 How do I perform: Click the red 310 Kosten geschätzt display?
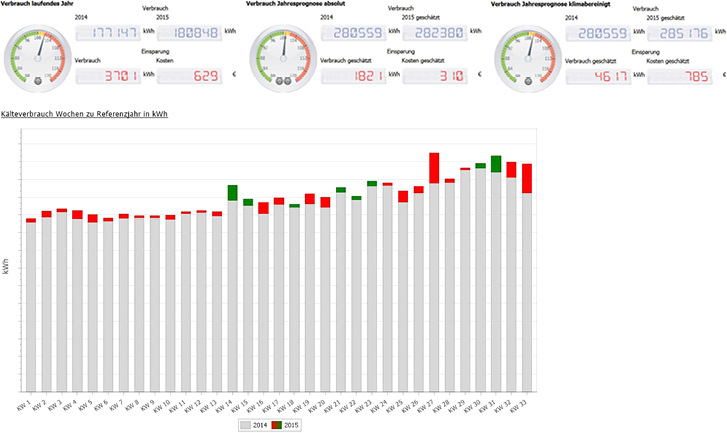click(436, 74)
